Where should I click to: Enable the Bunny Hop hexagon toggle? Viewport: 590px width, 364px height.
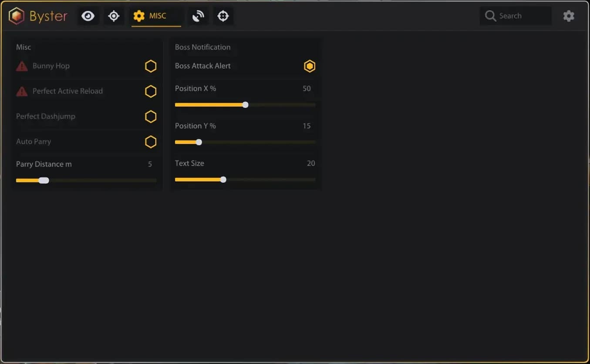pos(151,66)
